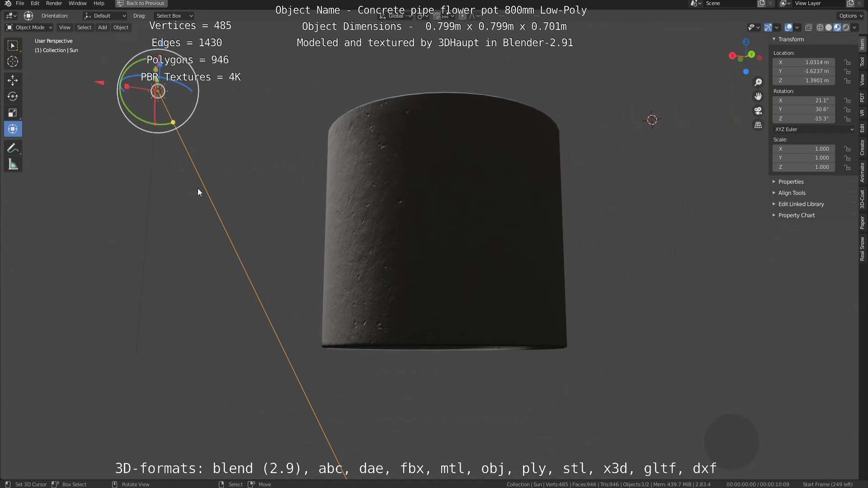The image size is (868, 488).
Task: Open the viewport Select menu
Action: coord(84,28)
